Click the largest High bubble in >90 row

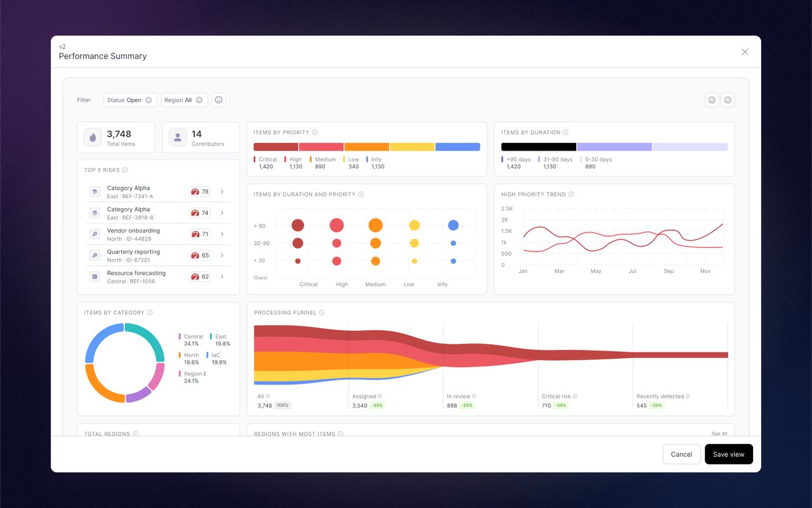point(337,225)
